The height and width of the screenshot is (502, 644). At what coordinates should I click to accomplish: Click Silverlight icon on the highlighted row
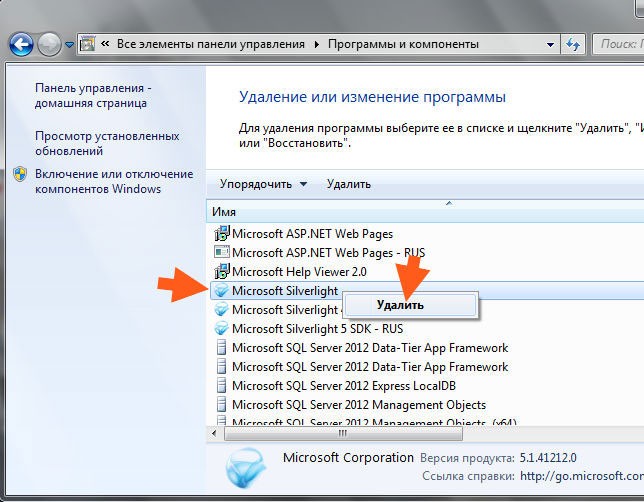pos(221,290)
